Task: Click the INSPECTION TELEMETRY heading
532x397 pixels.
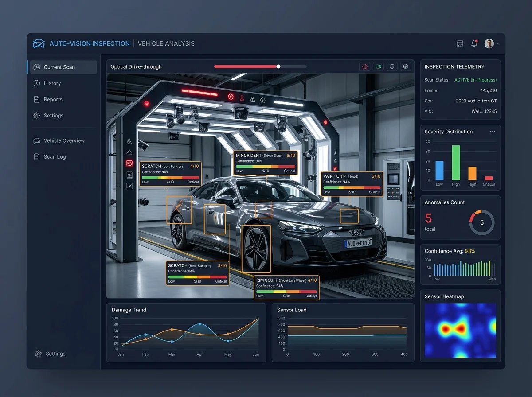Action: 454,66
